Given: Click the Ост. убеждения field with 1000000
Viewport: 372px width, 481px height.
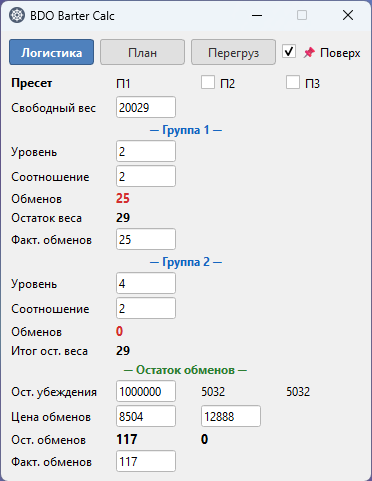Looking at the screenshot, I should (x=146, y=391).
